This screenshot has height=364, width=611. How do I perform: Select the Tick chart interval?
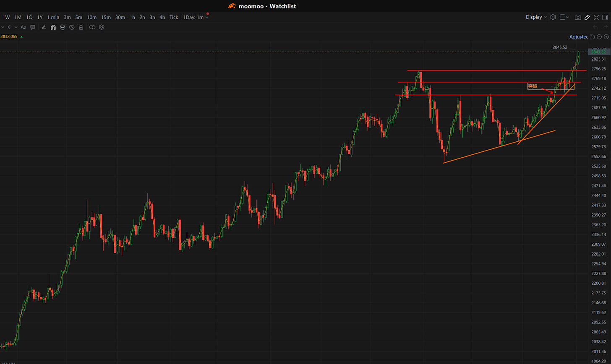(174, 17)
